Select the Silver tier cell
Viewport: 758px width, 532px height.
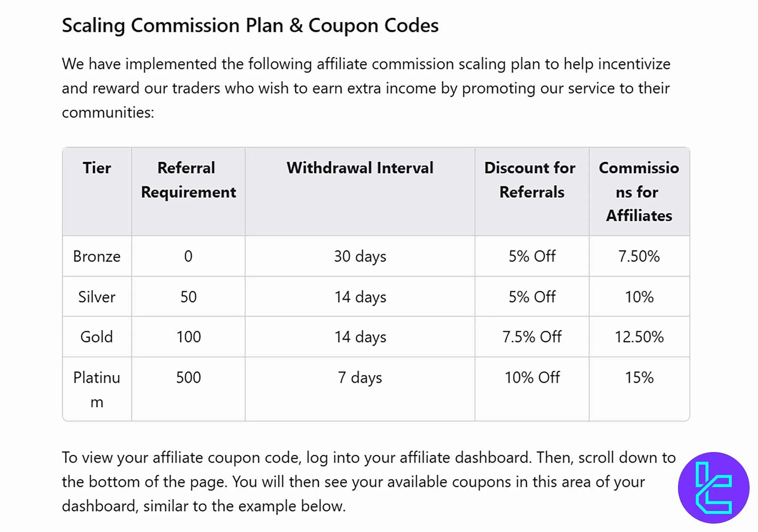(97, 297)
